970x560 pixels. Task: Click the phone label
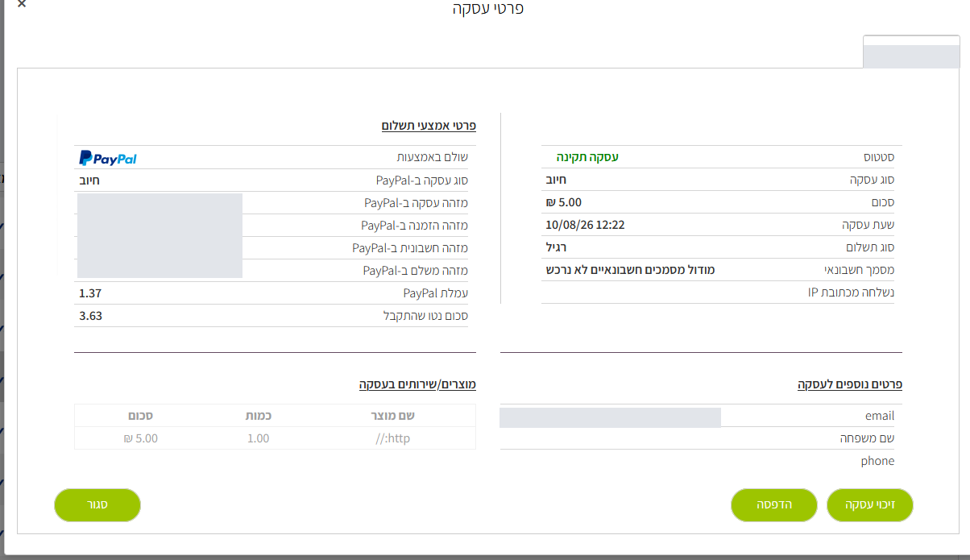tap(877, 461)
